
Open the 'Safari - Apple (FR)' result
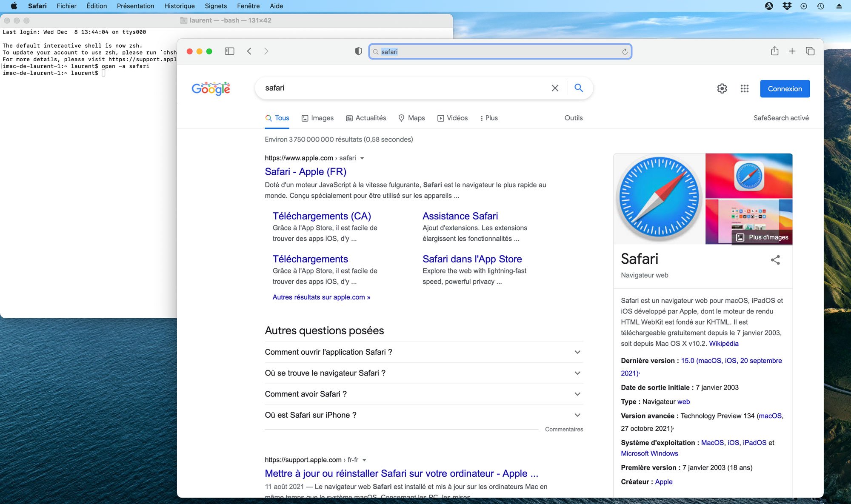click(x=306, y=172)
